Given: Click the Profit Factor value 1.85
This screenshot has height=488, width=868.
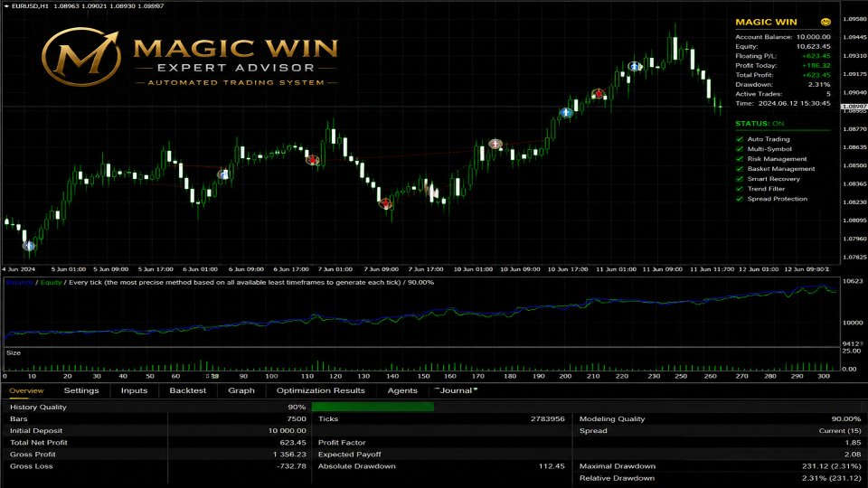Looking at the screenshot, I should click(x=853, y=443).
